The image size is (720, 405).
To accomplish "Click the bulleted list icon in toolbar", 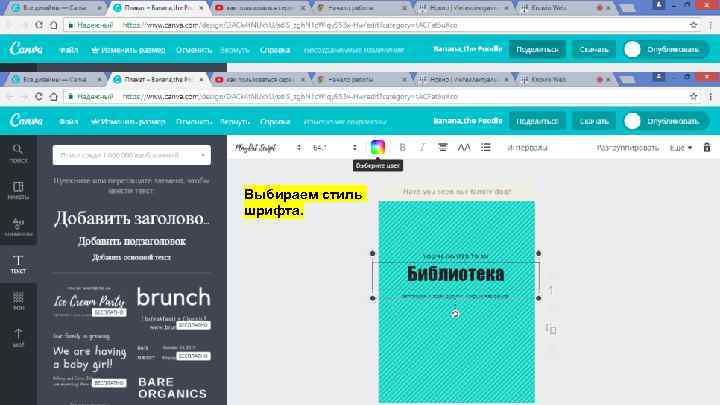I will coord(485,147).
